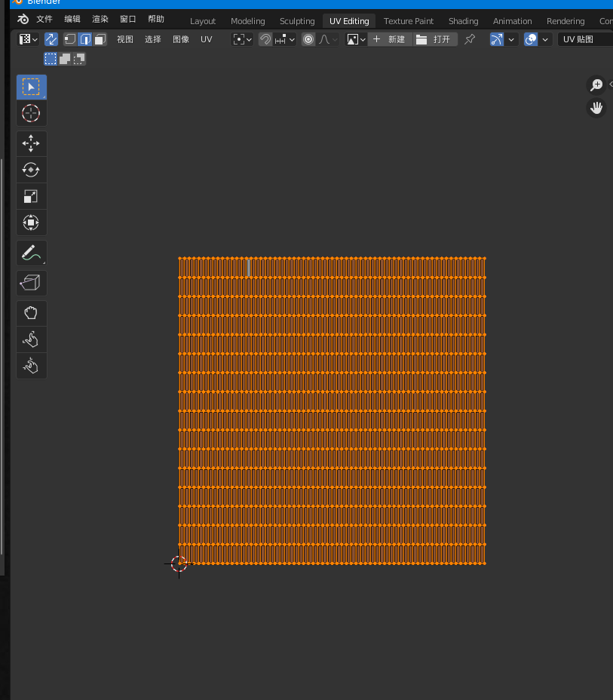Open the UV 贴图 map selector
The height and width of the screenshot is (700, 613).
[585, 39]
